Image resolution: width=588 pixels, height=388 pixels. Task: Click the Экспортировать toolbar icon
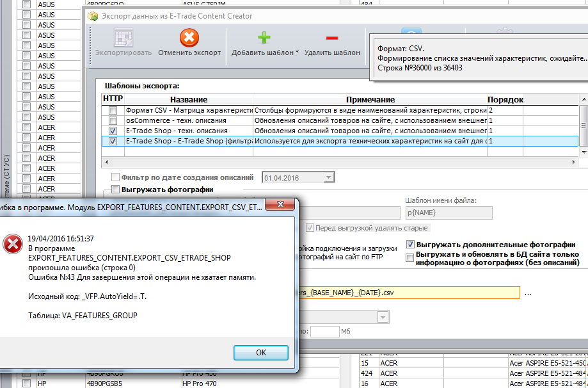pos(123,38)
